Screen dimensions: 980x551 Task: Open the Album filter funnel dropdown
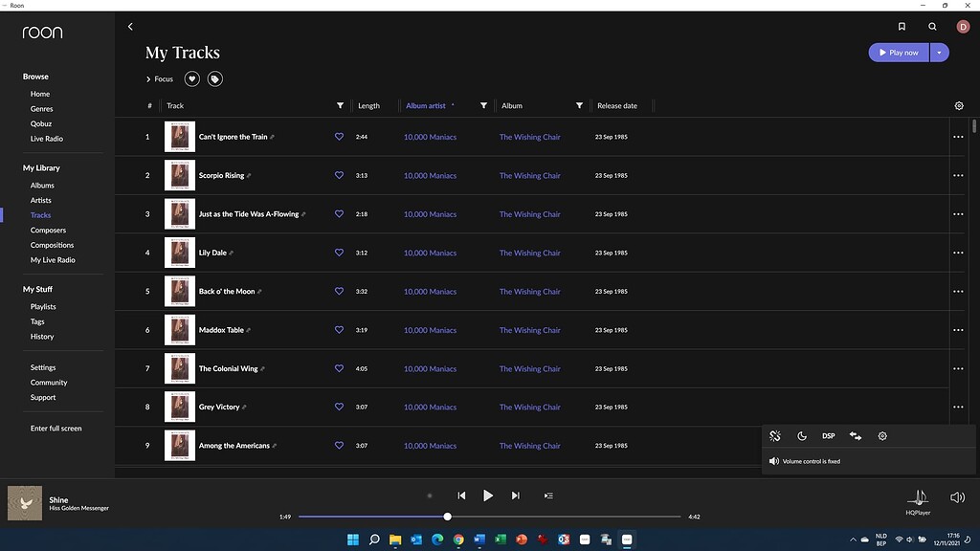(579, 105)
